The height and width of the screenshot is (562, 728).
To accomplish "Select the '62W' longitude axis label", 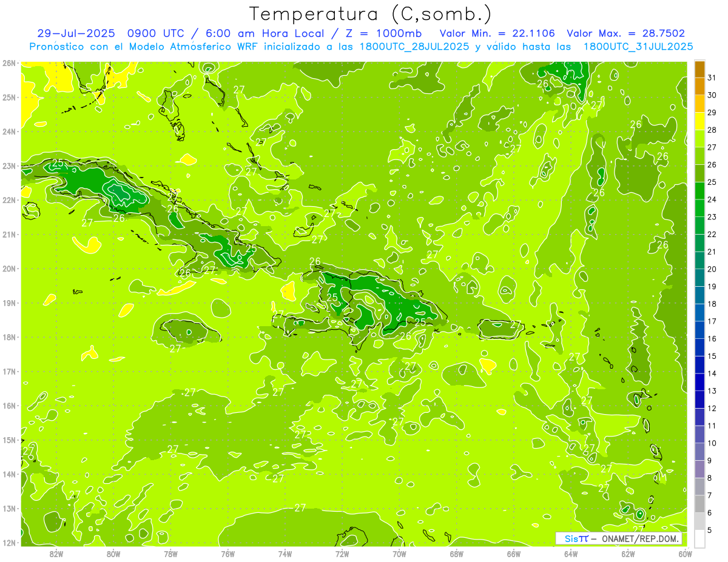I will point(628,554).
